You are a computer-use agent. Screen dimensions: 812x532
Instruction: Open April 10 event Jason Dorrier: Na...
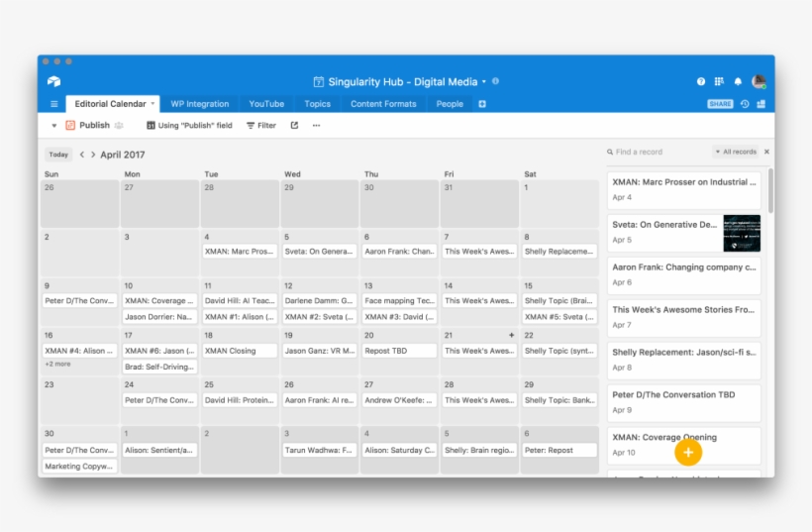[x=159, y=316]
